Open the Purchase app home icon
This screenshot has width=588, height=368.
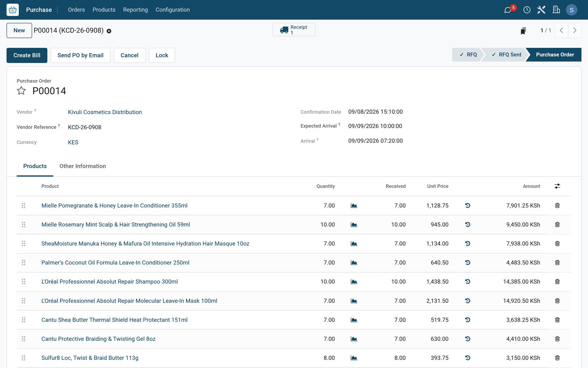point(12,10)
